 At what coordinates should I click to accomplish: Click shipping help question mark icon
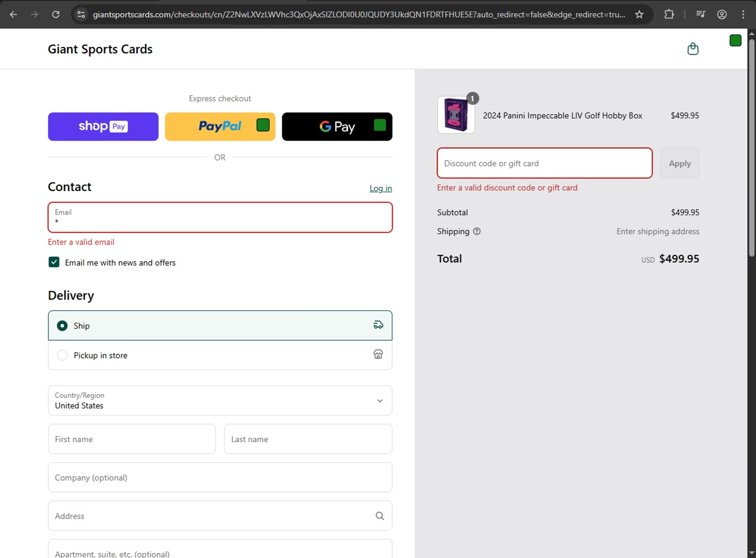click(x=477, y=231)
